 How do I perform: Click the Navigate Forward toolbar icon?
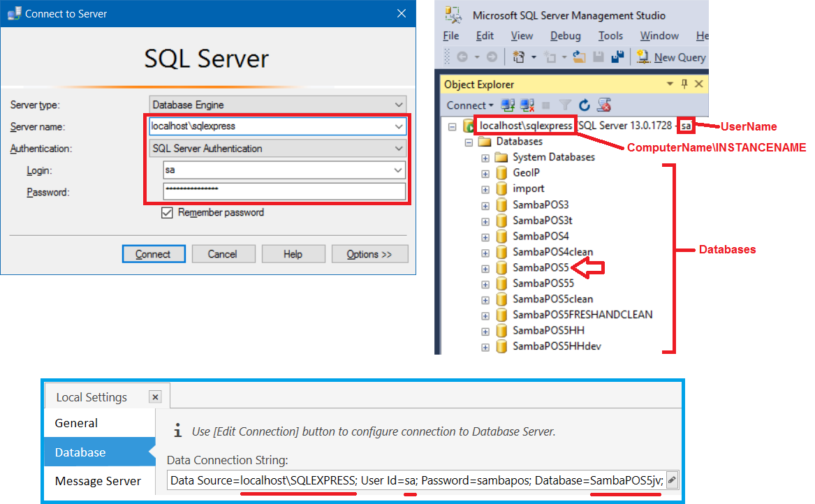[492, 57]
